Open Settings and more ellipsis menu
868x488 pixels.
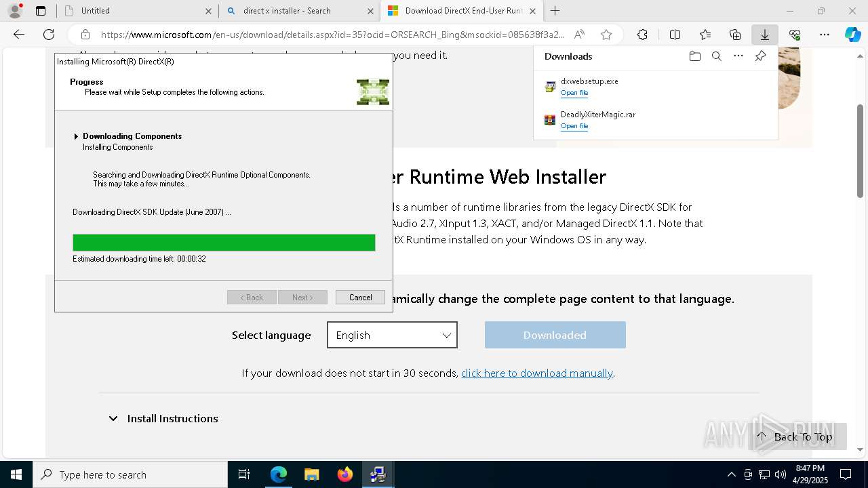825,35
